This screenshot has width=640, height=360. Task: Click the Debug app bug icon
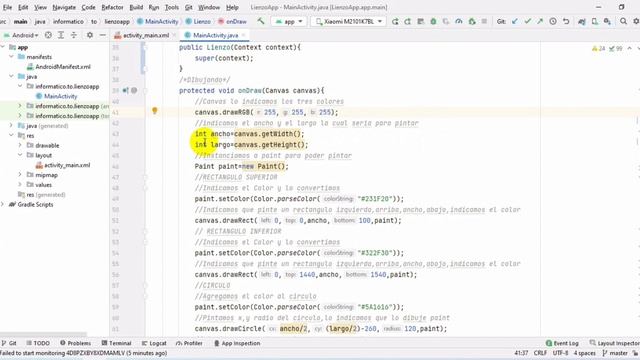pos(433,21)
